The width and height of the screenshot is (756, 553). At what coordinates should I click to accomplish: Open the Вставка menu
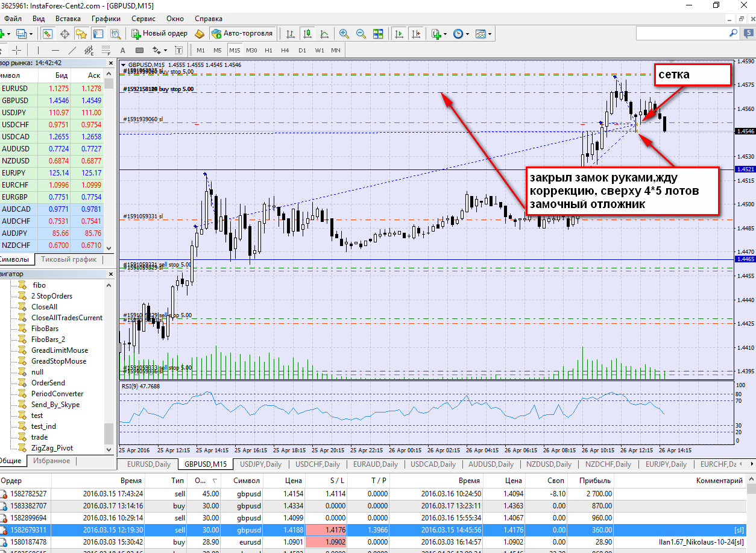point(68,19)
